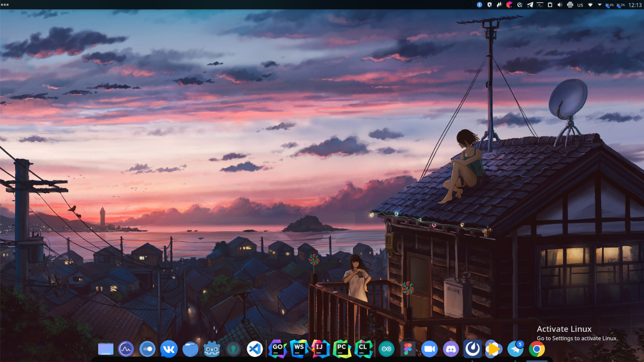Image resolution: width=644 pixels, height=362 pixels.
Task: Open Telegram with 5 unread badge
Action: (x=515, y=349)
